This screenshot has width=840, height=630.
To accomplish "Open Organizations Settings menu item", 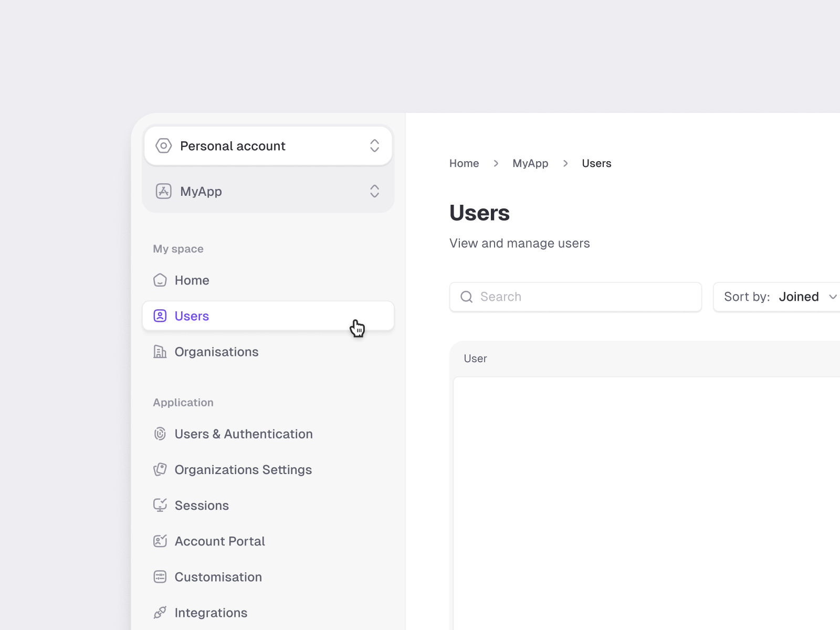I will pyautogui.click(x=243, y=470).
